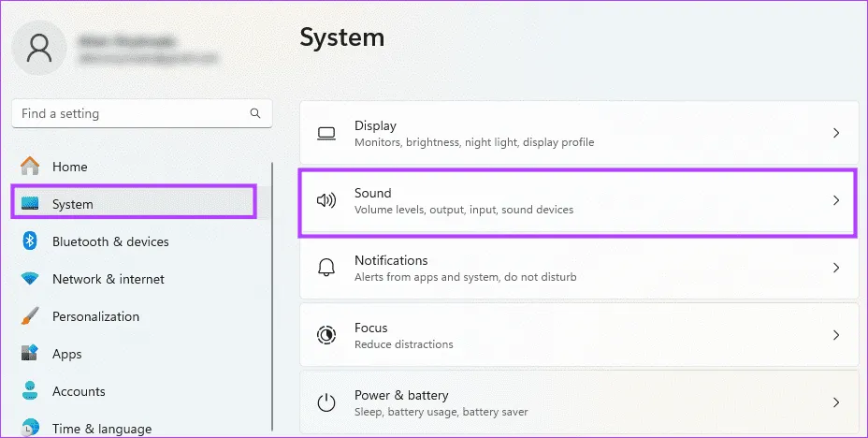Click the Personalization paintbrush icon
This screenshot has width=868, height=438.
30,316
